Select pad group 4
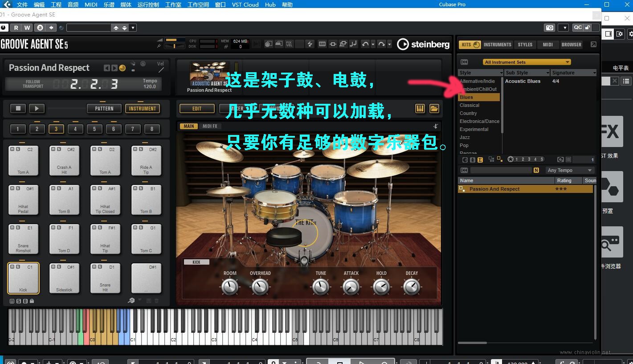 [x=75, y=129]
